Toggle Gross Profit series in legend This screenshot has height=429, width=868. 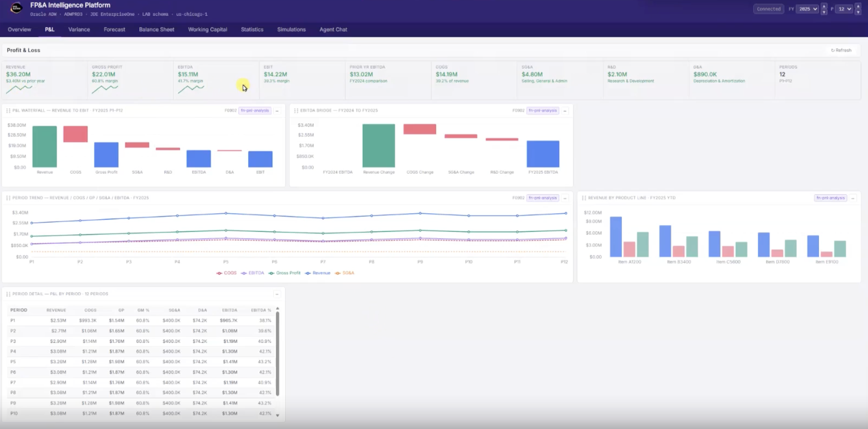click(x=285, y=273)
